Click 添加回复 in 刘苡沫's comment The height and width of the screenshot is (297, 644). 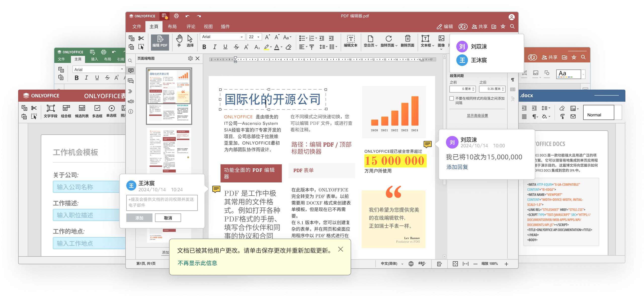point(457,167)
